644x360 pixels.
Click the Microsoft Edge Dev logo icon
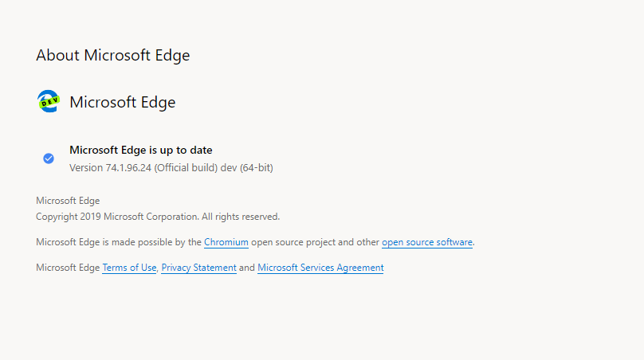[49, 101]
